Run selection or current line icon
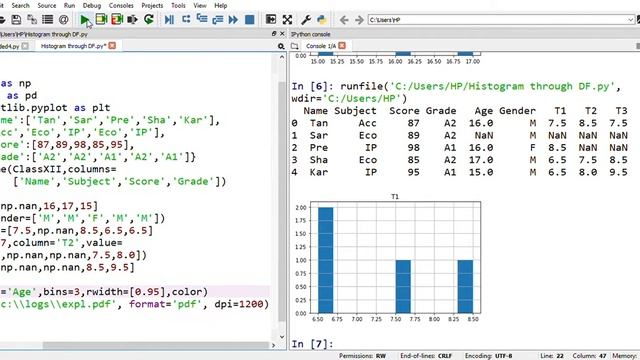This screenshot has height=360, width=640. pyautogui.click(x=132, y=19)
